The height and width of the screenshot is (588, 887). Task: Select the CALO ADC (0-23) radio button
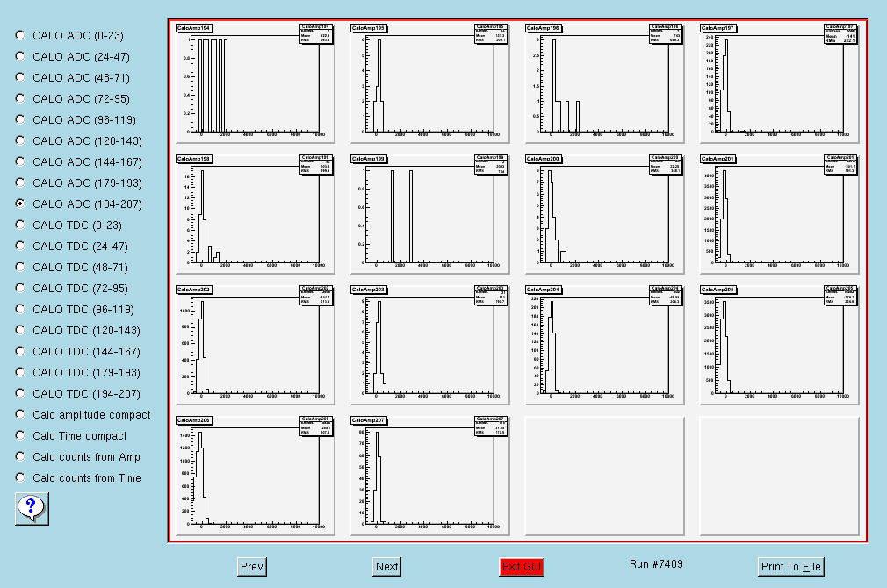click(x=20, y=35)
